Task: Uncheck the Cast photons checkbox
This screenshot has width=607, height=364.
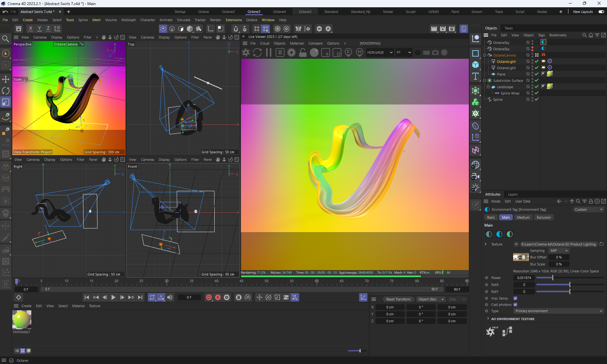Action: (x=515, y=305)
